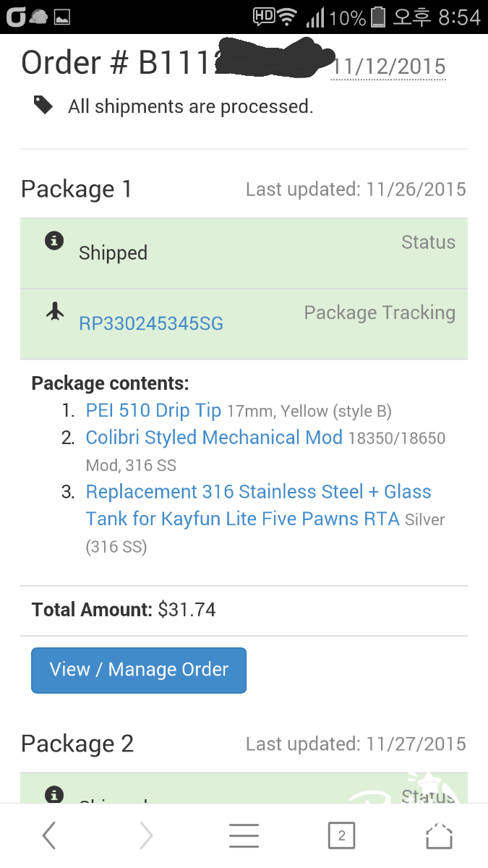Tap the Wi-Fi status bar icon

288,17
